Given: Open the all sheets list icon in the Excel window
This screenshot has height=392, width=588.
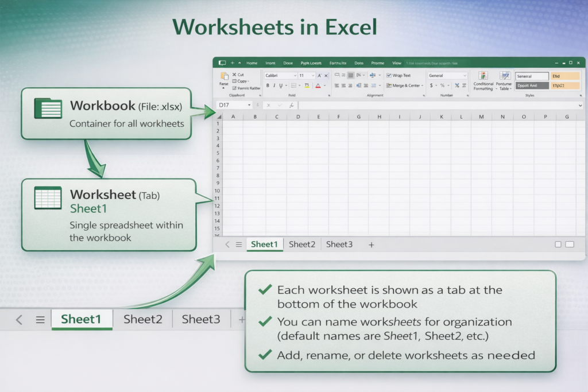Looking at the screenshot, I should 239,244.
